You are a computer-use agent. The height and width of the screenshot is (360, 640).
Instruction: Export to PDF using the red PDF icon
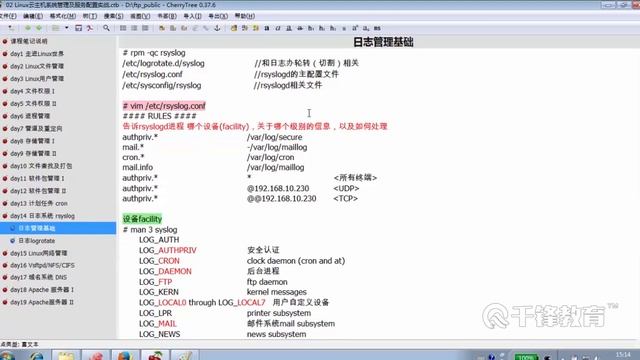(x=89, y=28)
